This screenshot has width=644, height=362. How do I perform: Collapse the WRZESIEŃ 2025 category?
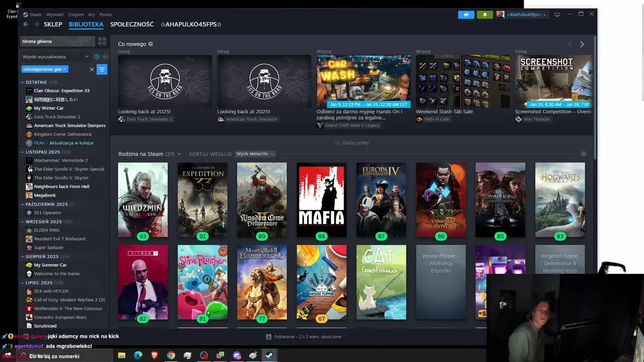(x=23, y=221)
